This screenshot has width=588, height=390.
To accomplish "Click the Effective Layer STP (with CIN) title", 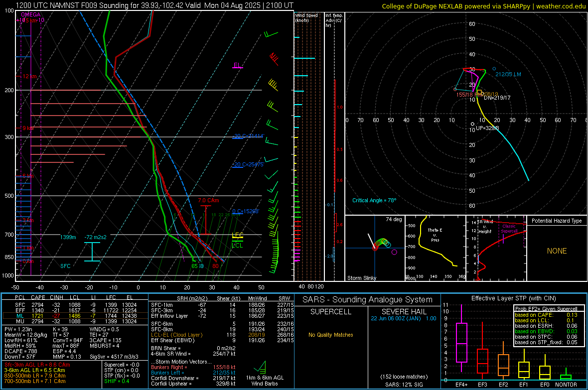I will click(x=514, y=298).
